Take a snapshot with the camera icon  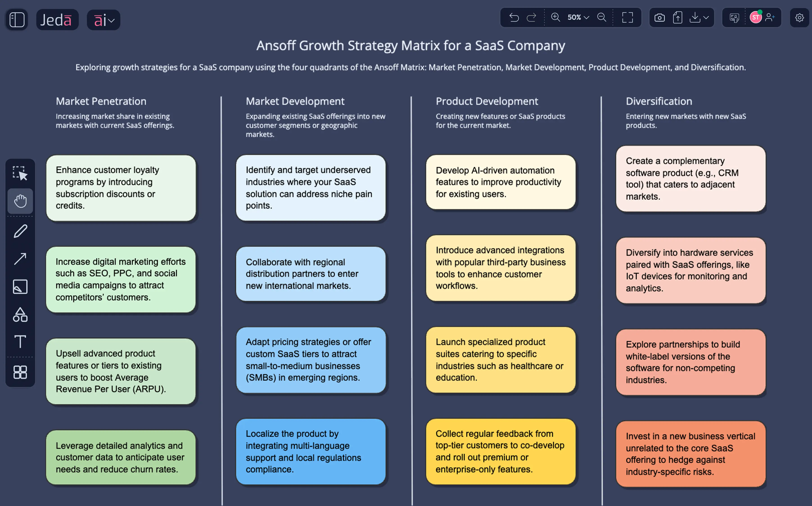pos(659,17)
